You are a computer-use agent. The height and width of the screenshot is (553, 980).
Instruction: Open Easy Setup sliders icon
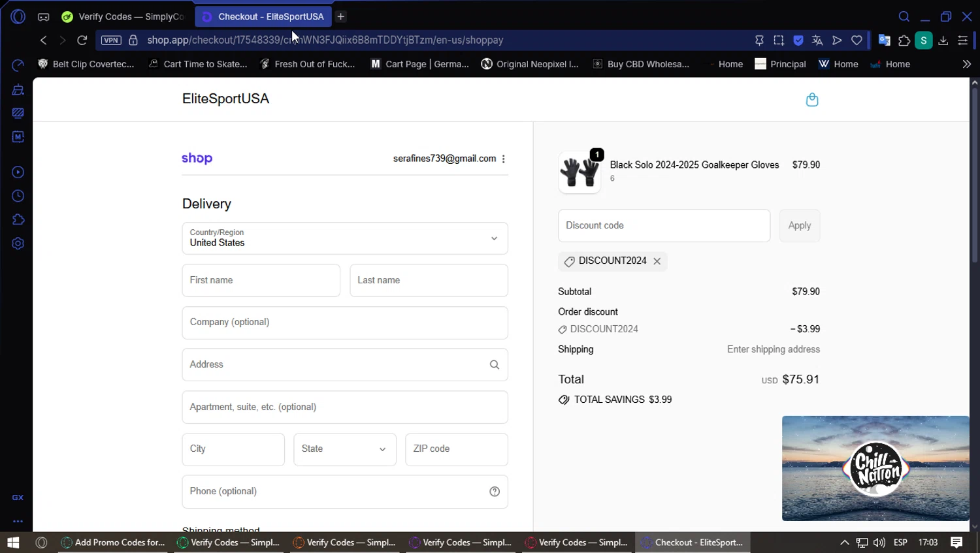(x=962, y=40)
